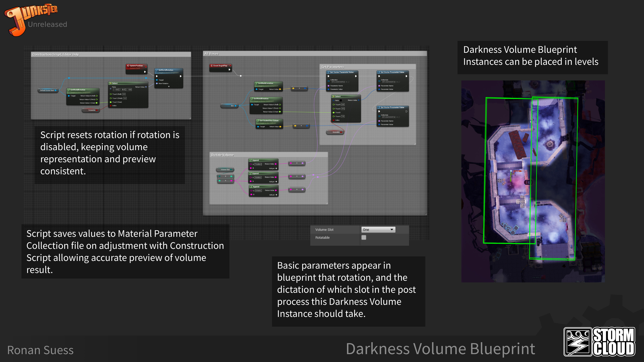Image resolution: width=644 pixels, height=362 pixels.
Task: Click the True A 1.0 input field
Action: click(x=343, y=116)
